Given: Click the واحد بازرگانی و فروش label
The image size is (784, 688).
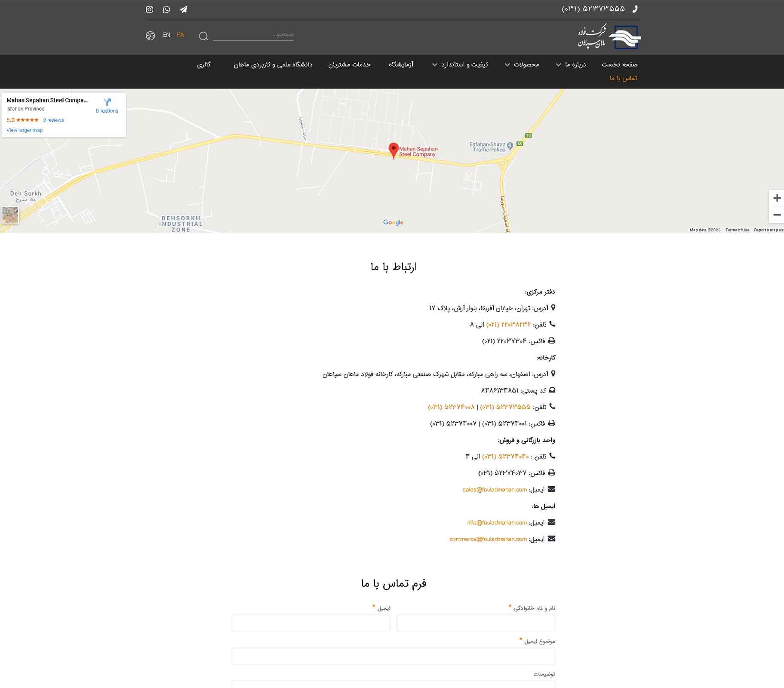Looking at the screenshot, I should [526, 440].
